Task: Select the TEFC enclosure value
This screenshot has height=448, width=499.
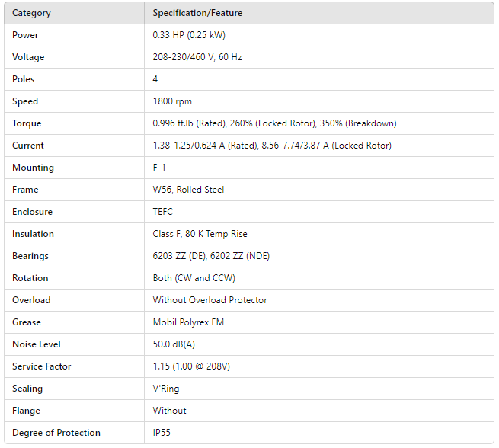Action: click(x=165, y=212)
